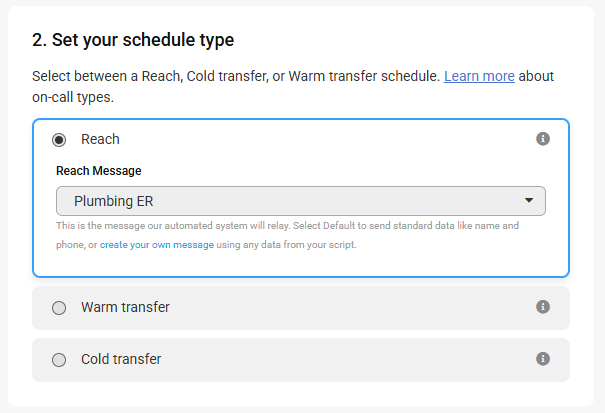The image size is (605, 413).
Task: View the Cold transfer info icon
Action: (x=542, y=359)
